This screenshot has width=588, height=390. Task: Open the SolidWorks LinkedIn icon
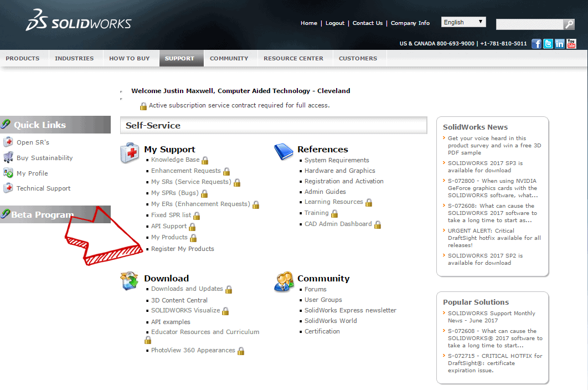click(560, 44)
